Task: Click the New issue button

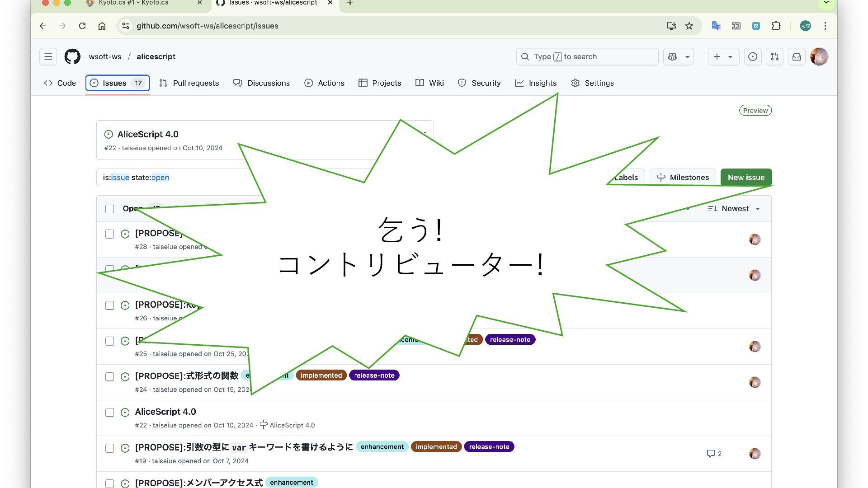Action: 746,178
